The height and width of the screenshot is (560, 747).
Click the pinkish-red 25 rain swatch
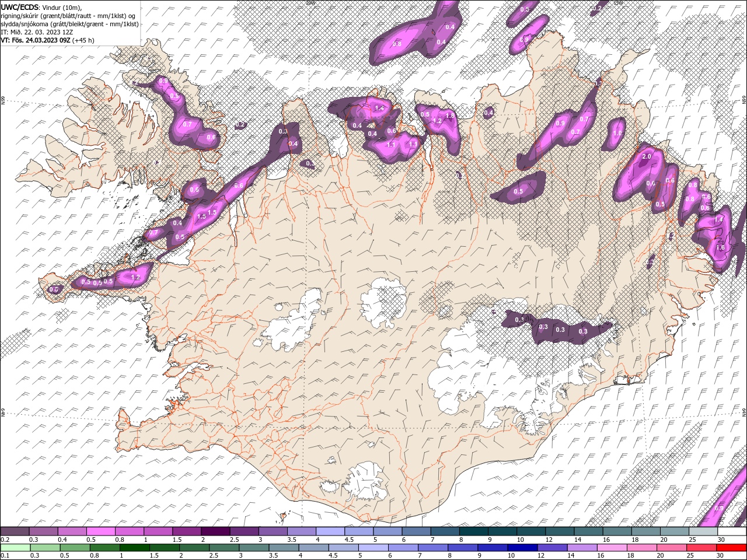701,548
